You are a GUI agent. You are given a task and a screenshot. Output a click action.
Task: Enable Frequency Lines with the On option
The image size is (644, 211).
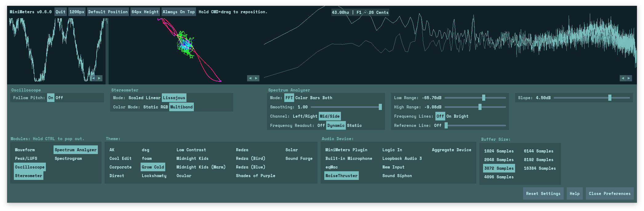[449, 116]
